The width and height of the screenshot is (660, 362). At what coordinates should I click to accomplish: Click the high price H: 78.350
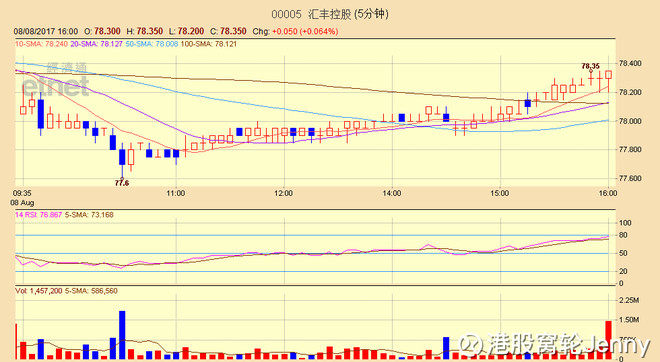tap(144, 32)
